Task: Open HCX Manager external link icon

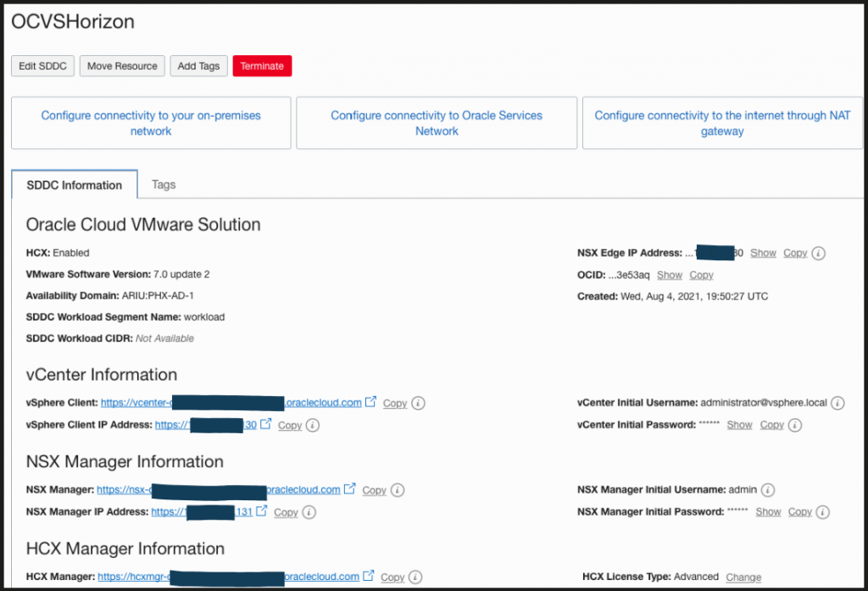Action: [x=368, y=577]
